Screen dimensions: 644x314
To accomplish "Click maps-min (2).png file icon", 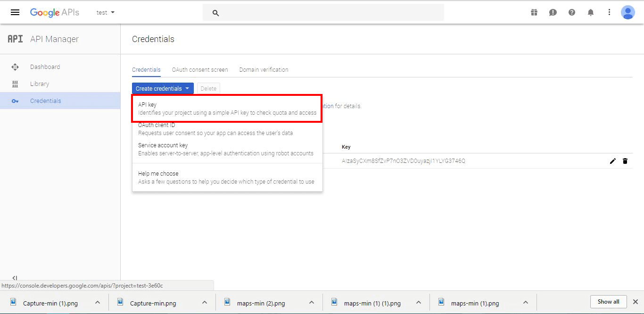I will (228, 302).
